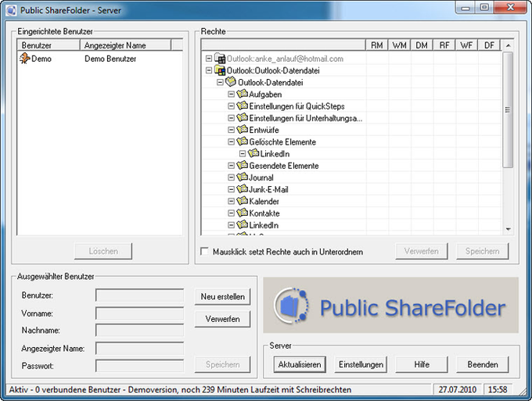Click the DM rights column header

[422, 45]
